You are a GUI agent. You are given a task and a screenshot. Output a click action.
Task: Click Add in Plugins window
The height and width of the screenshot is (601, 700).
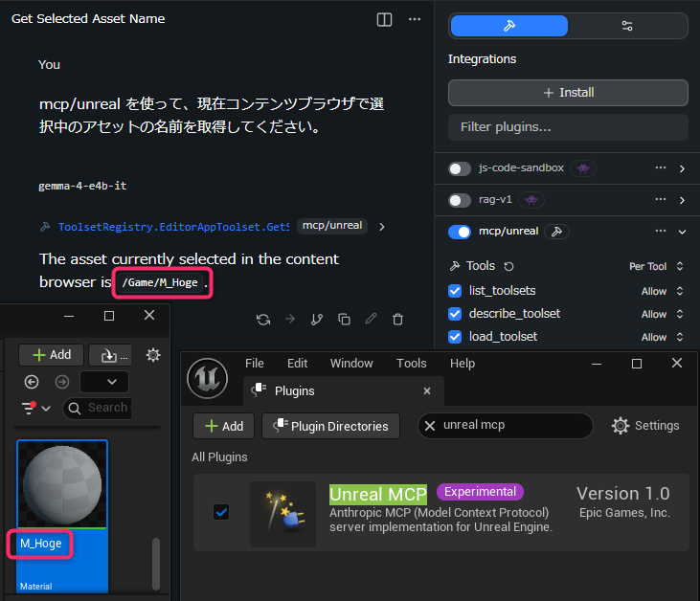click(224, 426)
